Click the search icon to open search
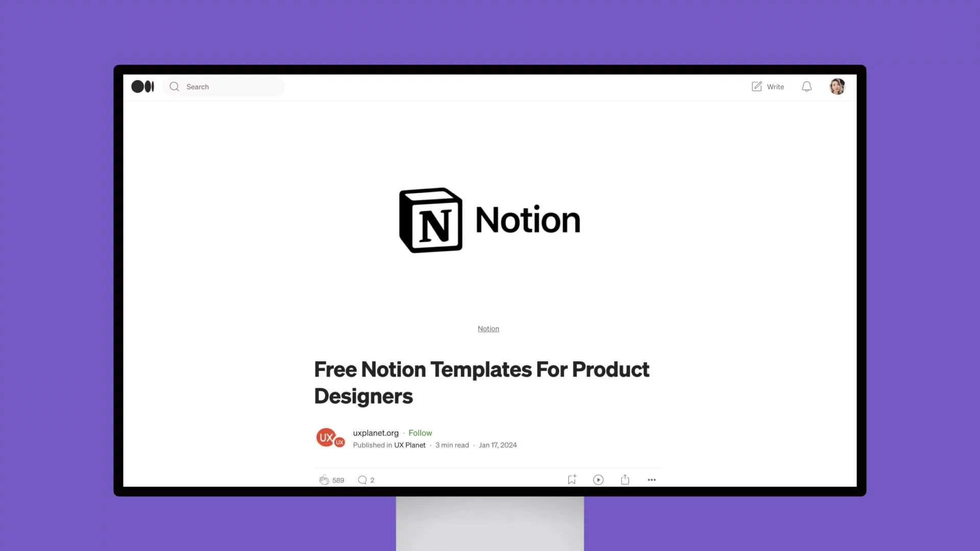 [x=175, y=87]
